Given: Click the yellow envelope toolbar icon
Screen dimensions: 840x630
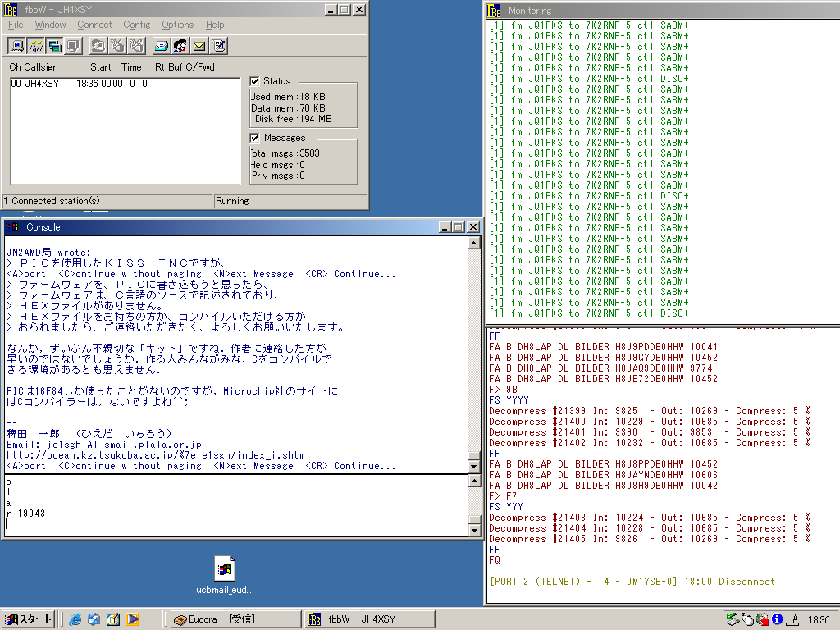Looking at the screenshot, I should [199, 46].
